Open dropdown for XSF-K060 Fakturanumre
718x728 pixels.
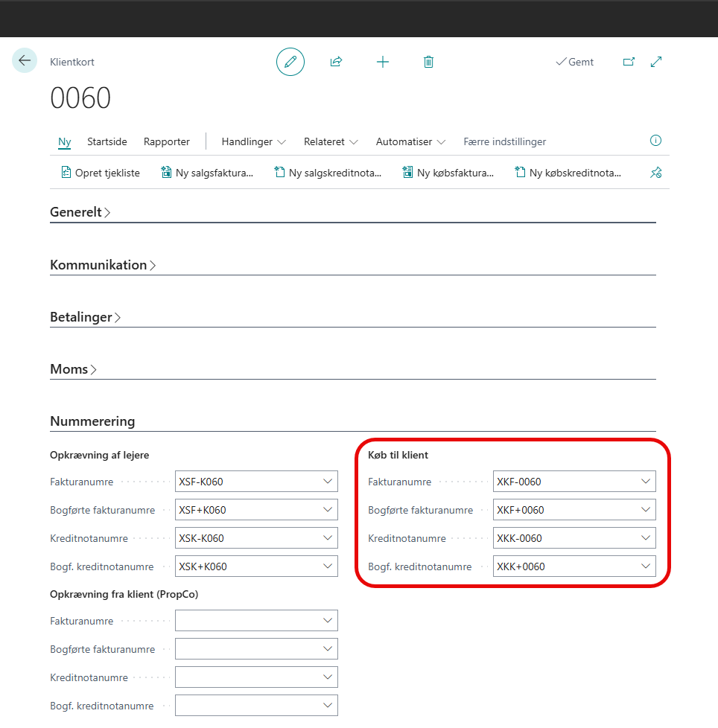[x=328, y=482]
